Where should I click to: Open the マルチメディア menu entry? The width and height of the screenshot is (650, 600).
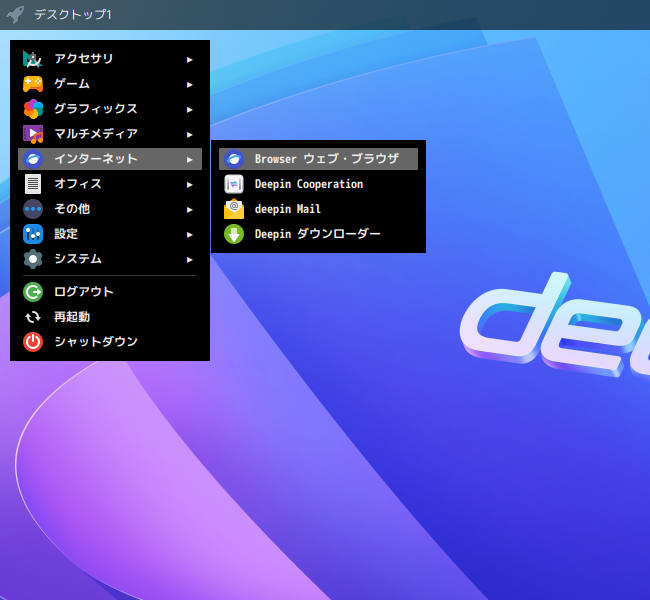(110, 134)
